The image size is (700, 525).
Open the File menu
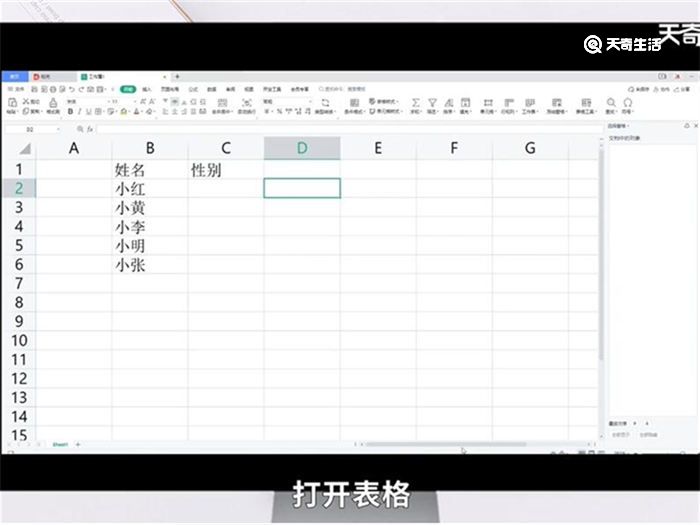[18, 89]
